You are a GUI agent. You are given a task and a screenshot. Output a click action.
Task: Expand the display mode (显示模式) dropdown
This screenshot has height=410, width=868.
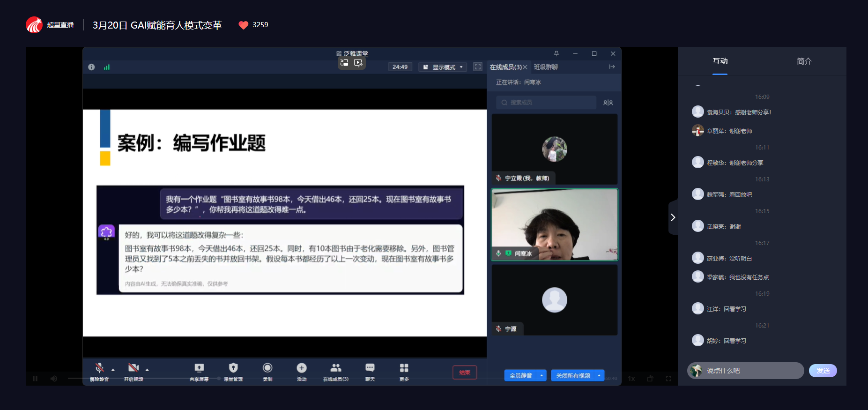point(443,67)
